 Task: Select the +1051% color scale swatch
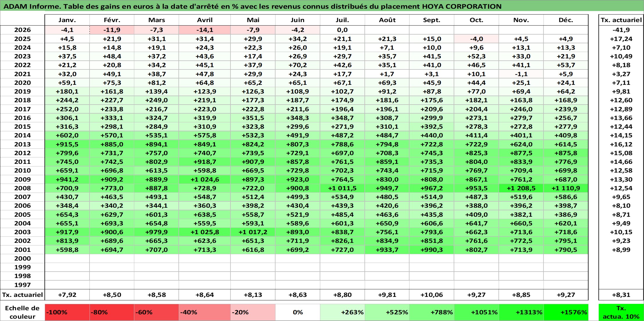[x=476, y=312]
